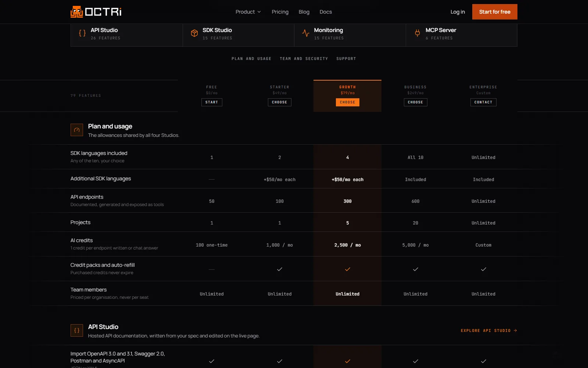Click the Free checkmark for Import OpenAPI row

(x=212, y=361)
